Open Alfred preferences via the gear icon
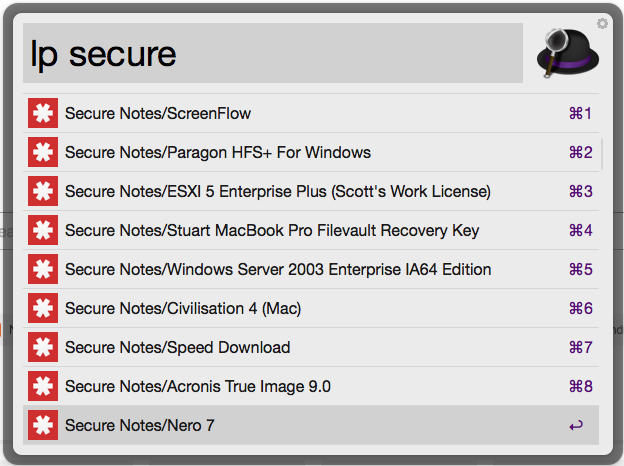This screenshot has width=624, height=466. (602, 23)
